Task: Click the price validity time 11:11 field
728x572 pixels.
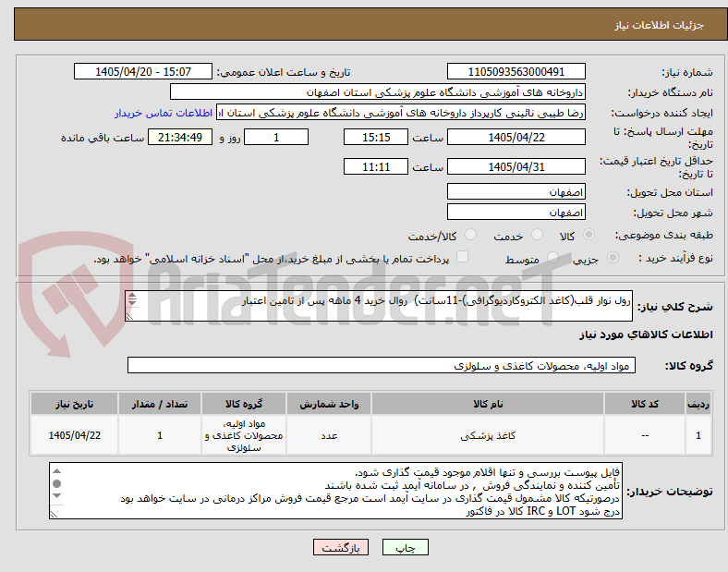Action: point(376,166)
